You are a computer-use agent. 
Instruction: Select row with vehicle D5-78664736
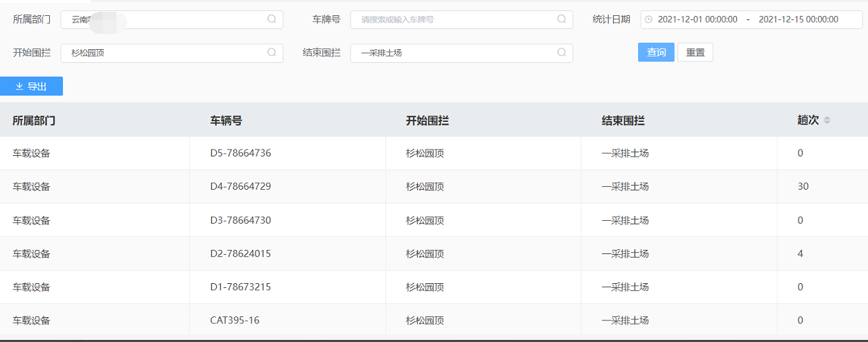[x=240, y=153]
